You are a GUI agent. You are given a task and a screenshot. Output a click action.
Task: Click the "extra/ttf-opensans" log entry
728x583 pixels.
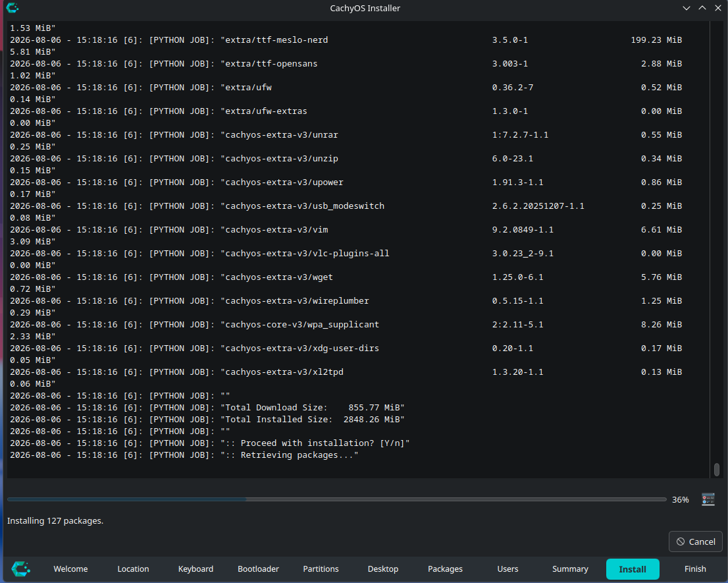[x=346, y=64]
